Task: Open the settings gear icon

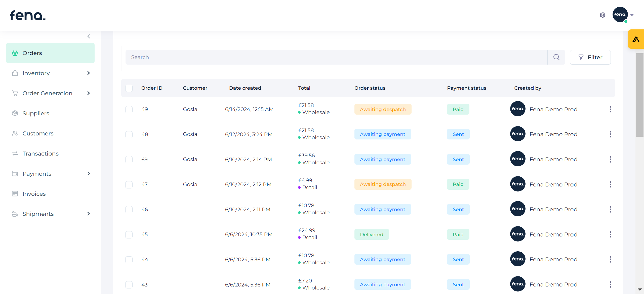Action: coord(602,15)
